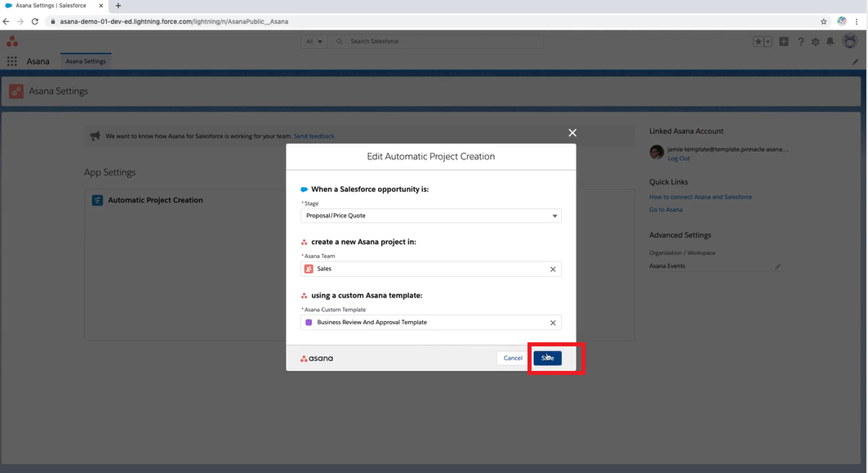
Task: Click the Log Out link
Action: (x=679, y=158)
